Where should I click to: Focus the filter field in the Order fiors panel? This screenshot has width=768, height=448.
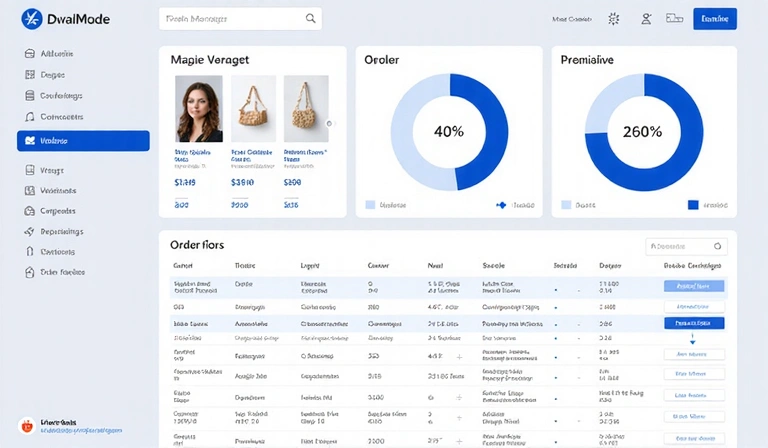tap(686, 246)
